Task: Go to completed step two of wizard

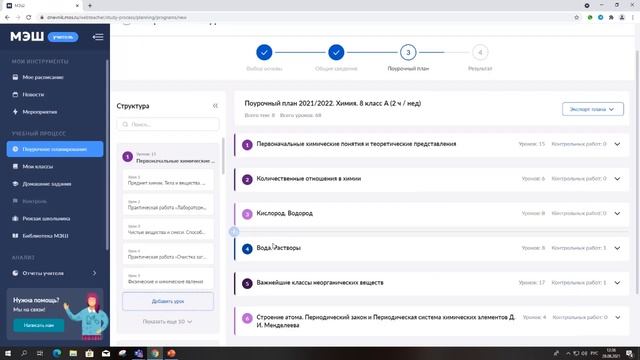Action: coord(336,52)
